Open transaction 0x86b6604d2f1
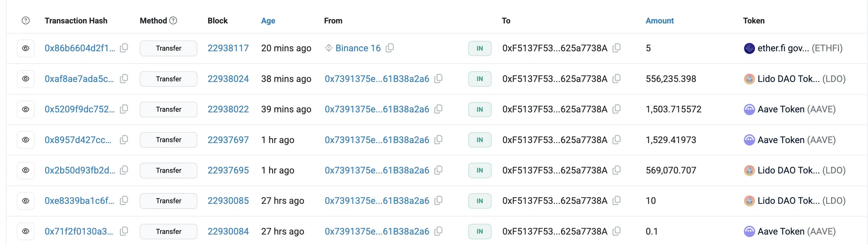Screen dimensions: 868x245 click(80, 48)
